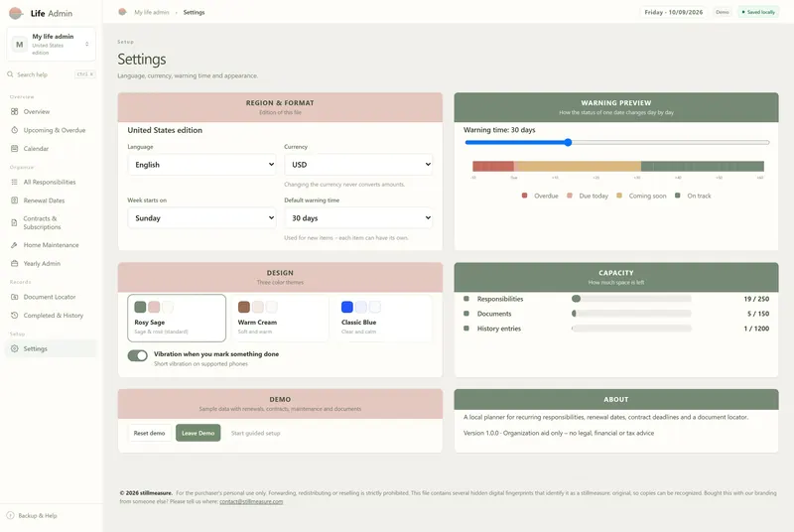The image size is (794, 532).
Task: Open Home Maintenance in sidebar
Action: (x=52, y=245)
